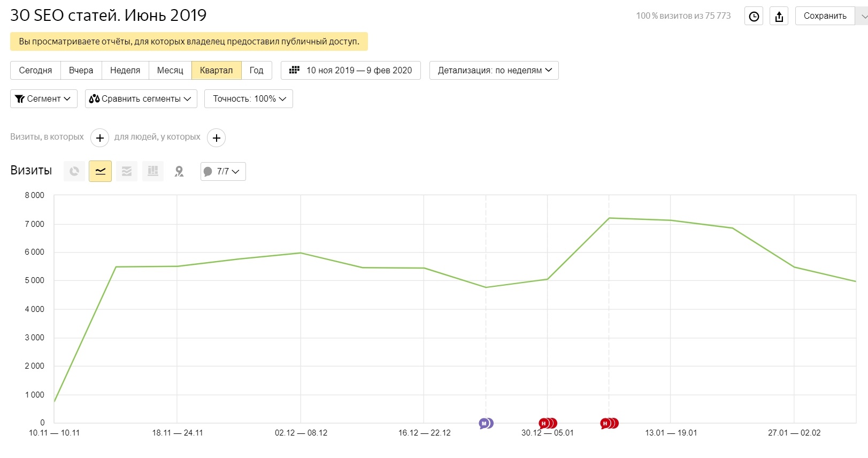The image size is (868, 458).
Task: Open the Точность: 100% dropdown
Action: 249,99
